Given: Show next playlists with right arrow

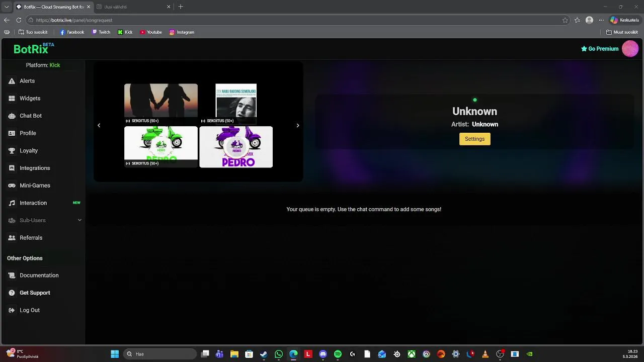Looking at the screenshot, I should point(297,125).
